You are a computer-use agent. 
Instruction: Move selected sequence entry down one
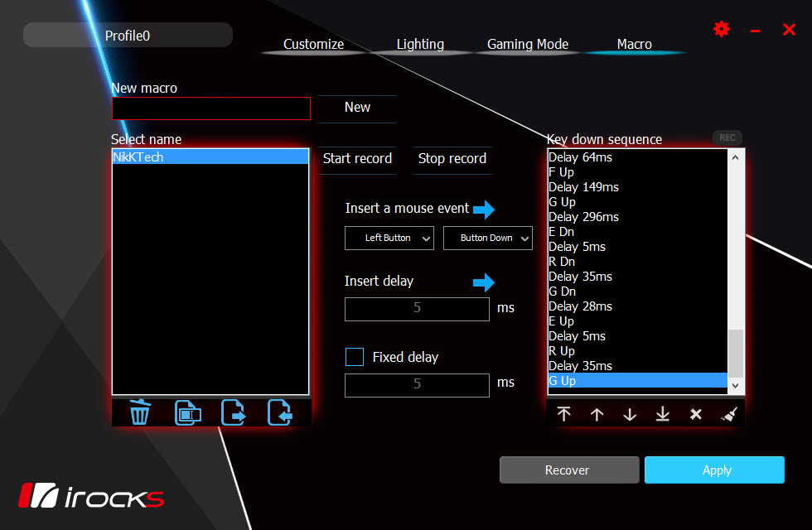630,414
